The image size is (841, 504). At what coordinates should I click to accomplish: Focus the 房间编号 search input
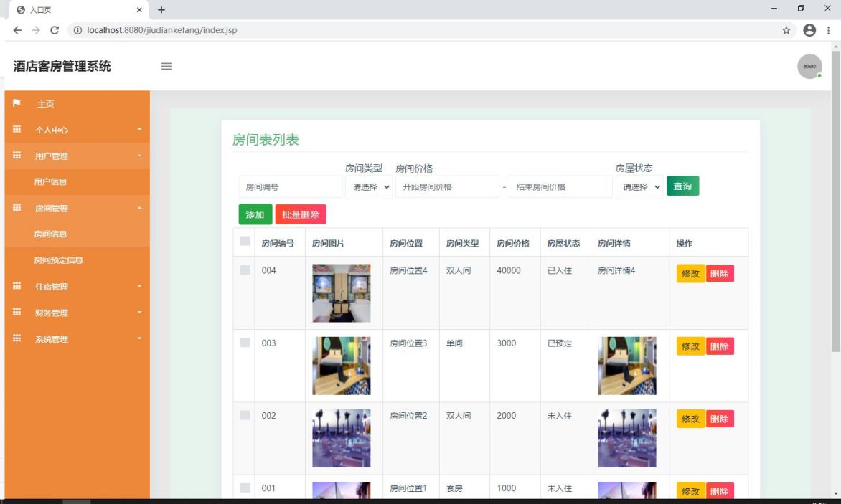[x=290, y=187]
